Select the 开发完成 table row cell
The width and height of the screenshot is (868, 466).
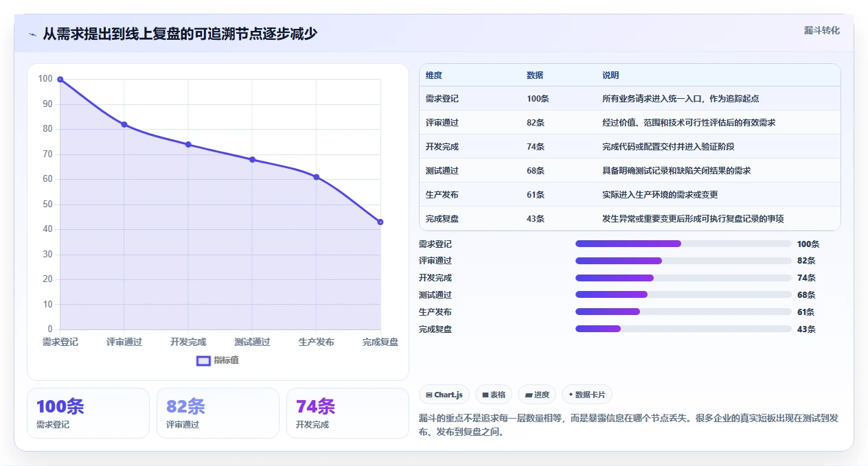(x=442, y=147)
